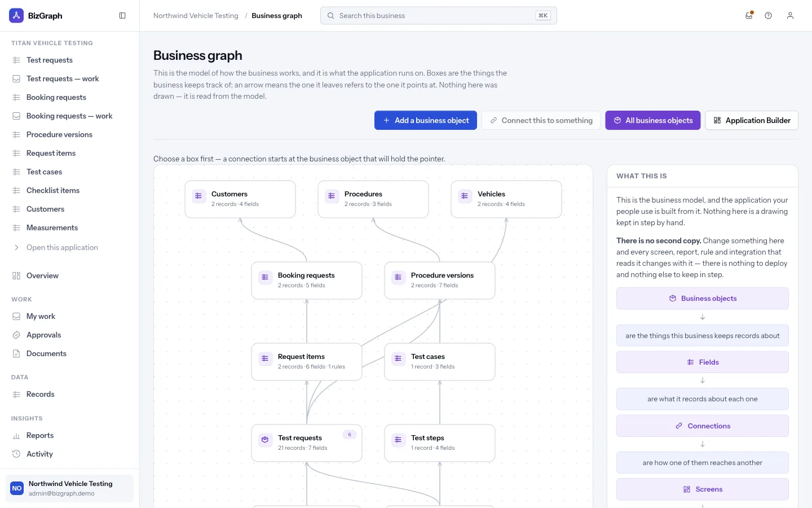The height and width of the screenshot is (508, 812).
Task: Open Checklist items in the sidebar
Action: (x=70, y=191)
